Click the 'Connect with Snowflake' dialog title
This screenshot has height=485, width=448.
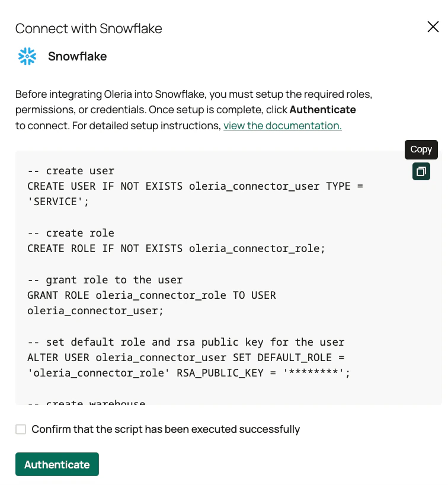click(x=89, y=28)
